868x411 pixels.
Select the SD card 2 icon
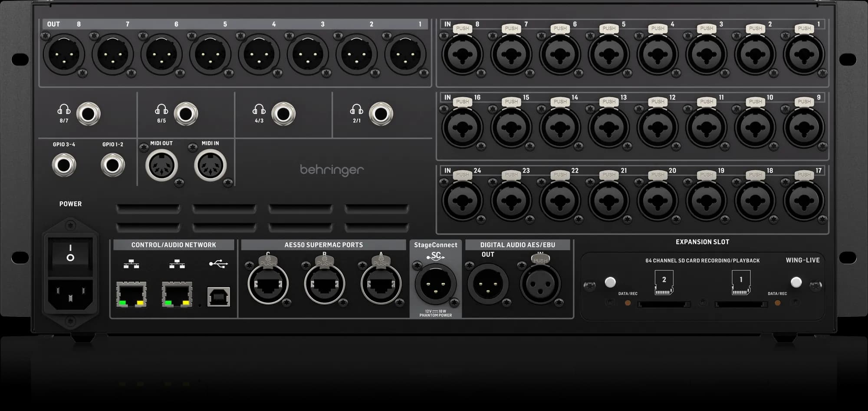pyautogui.click(x=664, y=282)
